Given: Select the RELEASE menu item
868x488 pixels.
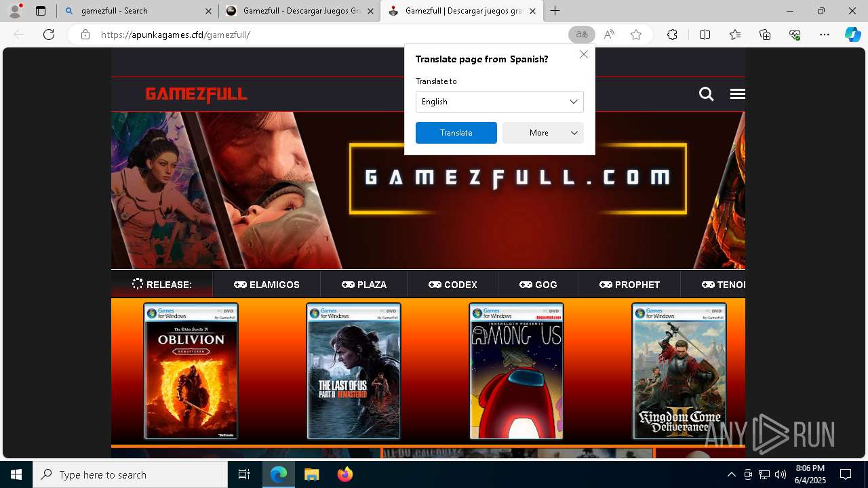Looking at the screenshot, I should (162, 285).
